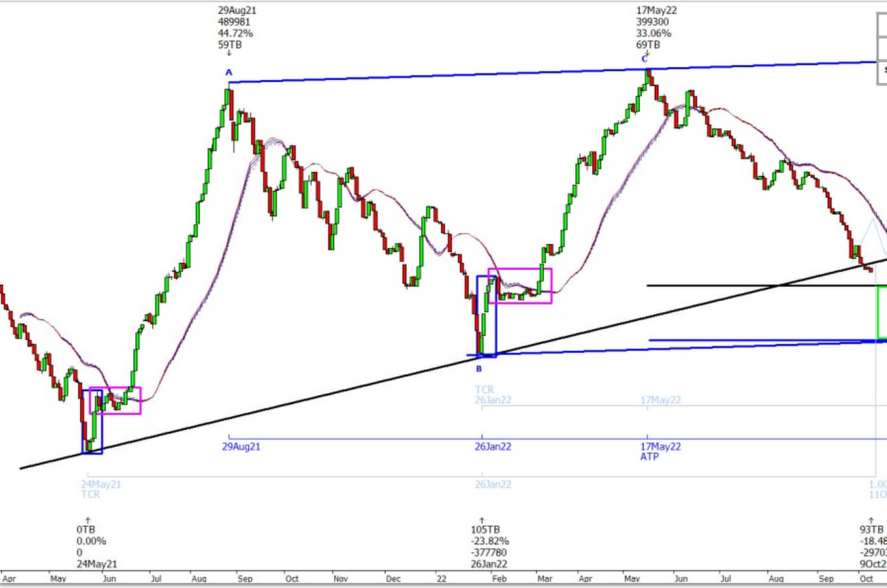Click the blue point B label

pyautogui.click(x=478, y=369)
